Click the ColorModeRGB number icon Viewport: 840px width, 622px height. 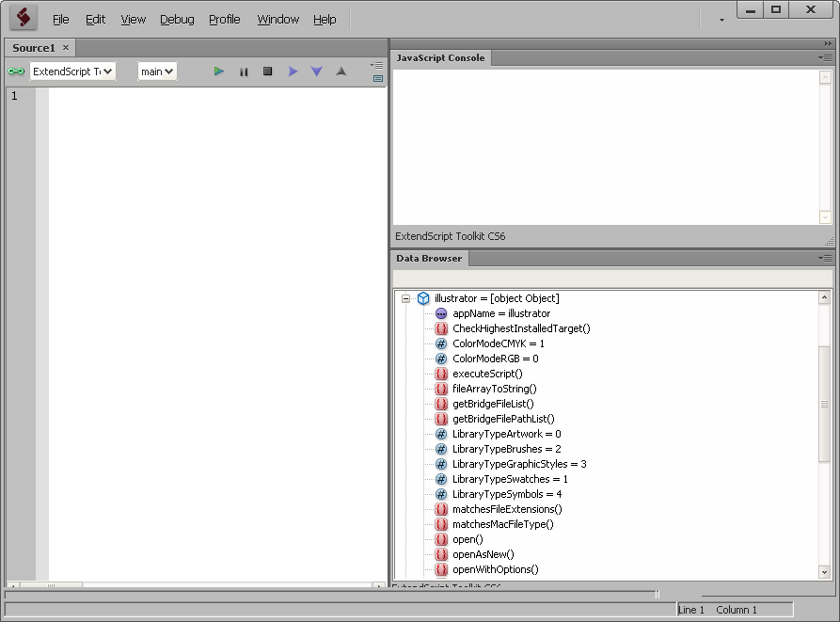click(x=441, y=359)
